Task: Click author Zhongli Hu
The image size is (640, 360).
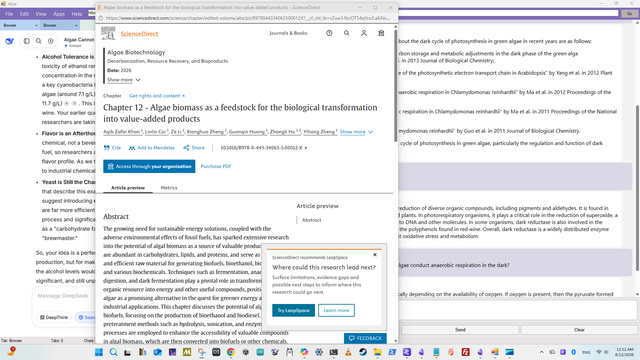Action: (x=282, y=132)
